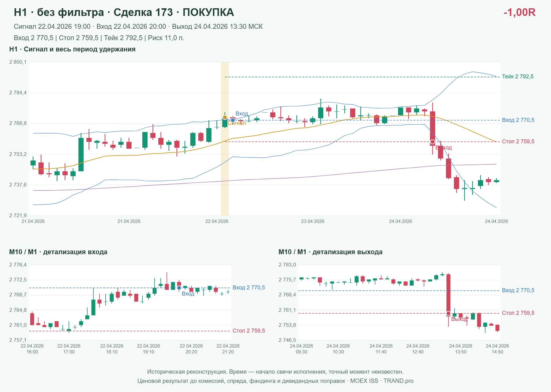Select the Тейк 2 792,5 level label
This screenshot has width=551, height=392.
[518, 77]
